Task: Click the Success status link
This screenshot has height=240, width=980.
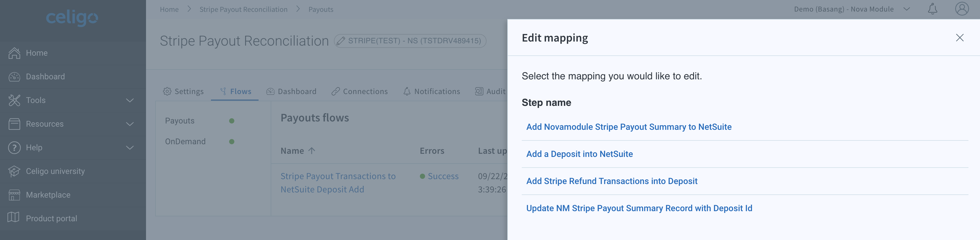Action: click(x=443, y=176)
